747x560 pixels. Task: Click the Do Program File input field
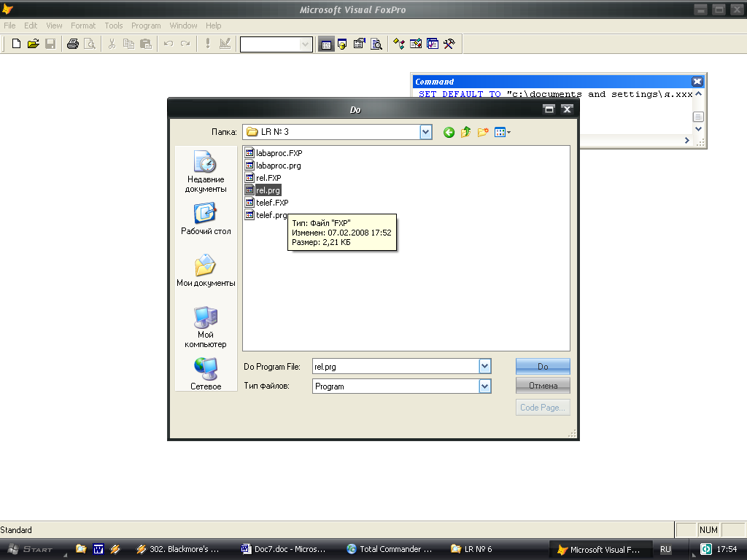click(395, 367)
